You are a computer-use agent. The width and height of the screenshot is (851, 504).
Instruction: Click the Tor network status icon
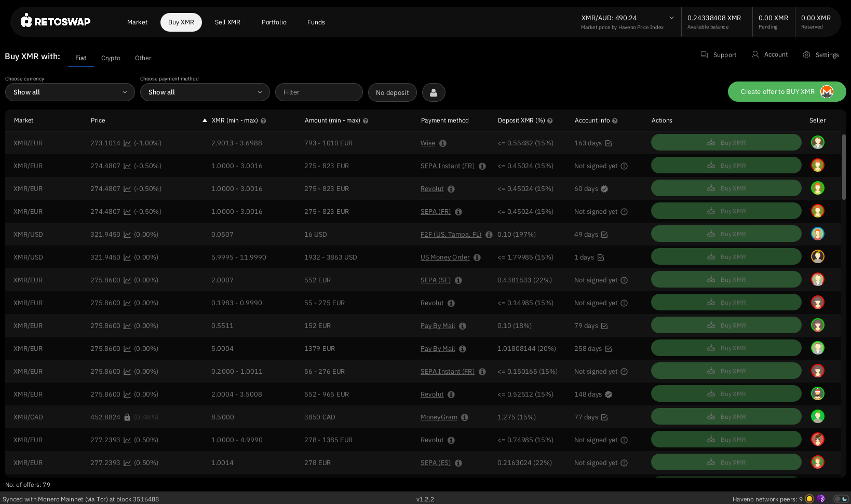tap(821, 499)
